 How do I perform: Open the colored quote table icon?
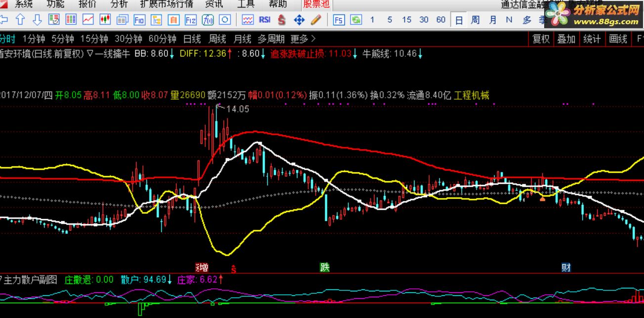71,20
